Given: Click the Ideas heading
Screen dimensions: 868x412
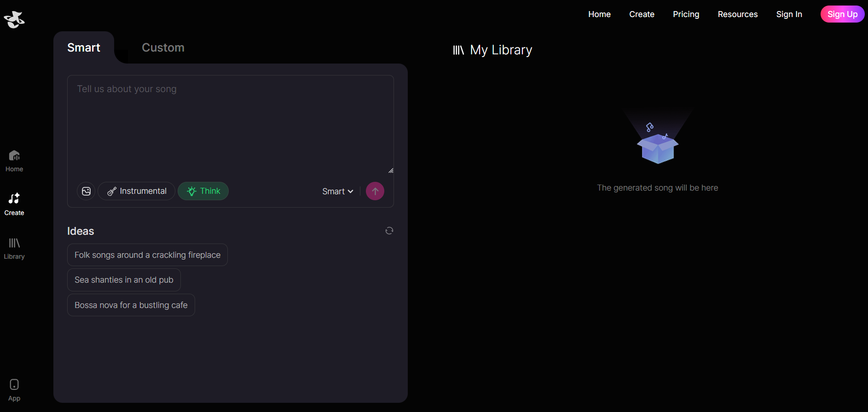Looking at the screenshot, I should point(81,231).
